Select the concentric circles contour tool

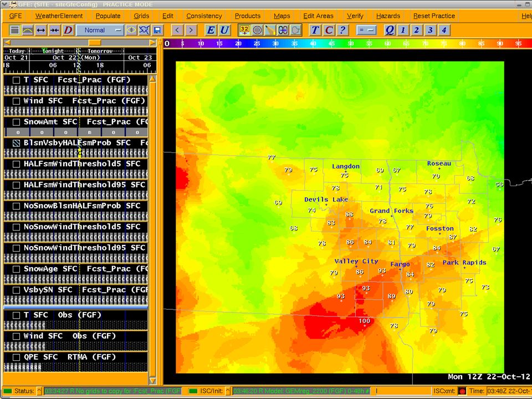(x=258, y=30)
